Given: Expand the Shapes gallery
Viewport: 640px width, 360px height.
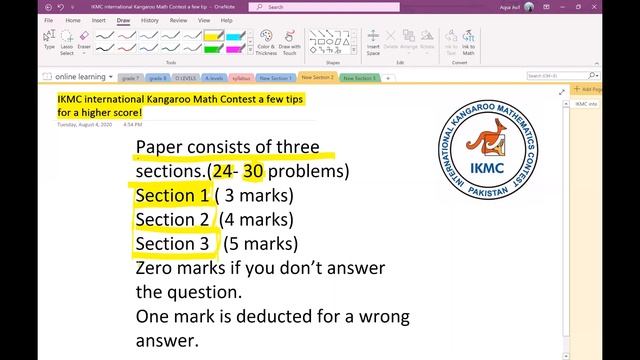Looking at the screenshot, I should click(x=353, y=50).
